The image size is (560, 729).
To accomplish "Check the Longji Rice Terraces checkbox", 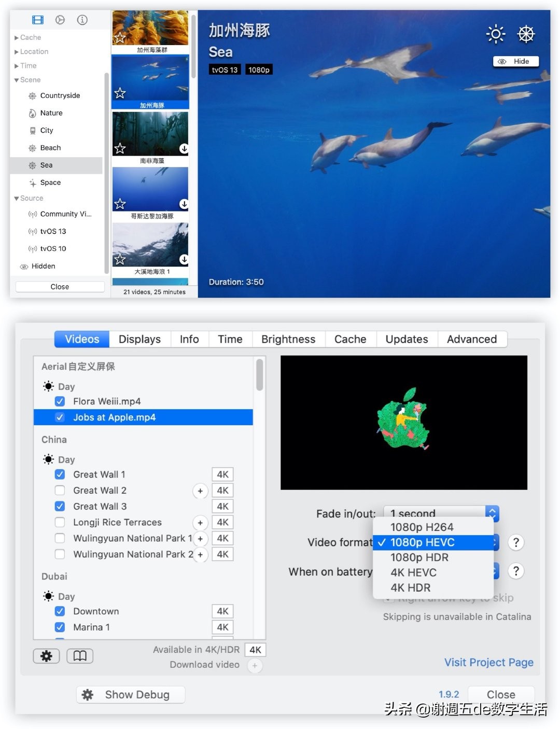I will click(60, 522).
